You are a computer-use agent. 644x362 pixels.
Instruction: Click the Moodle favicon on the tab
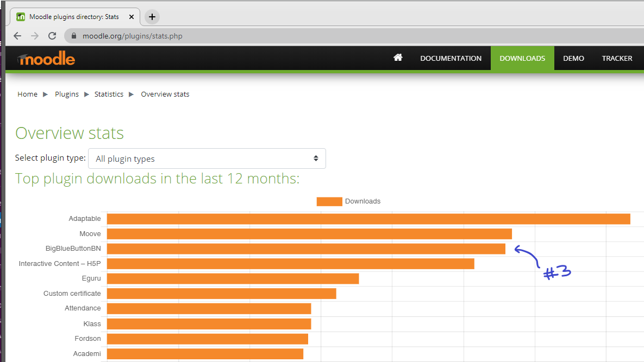click(21, 17)
